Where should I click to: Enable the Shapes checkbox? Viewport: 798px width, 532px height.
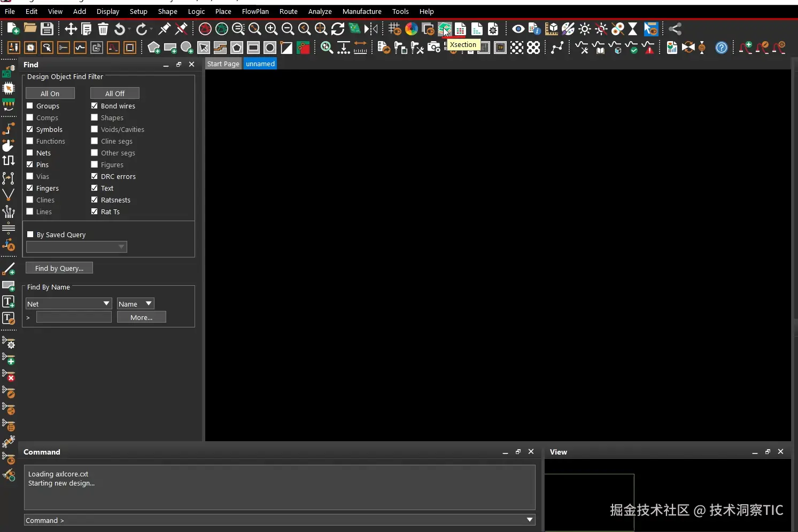coord(95,118)
